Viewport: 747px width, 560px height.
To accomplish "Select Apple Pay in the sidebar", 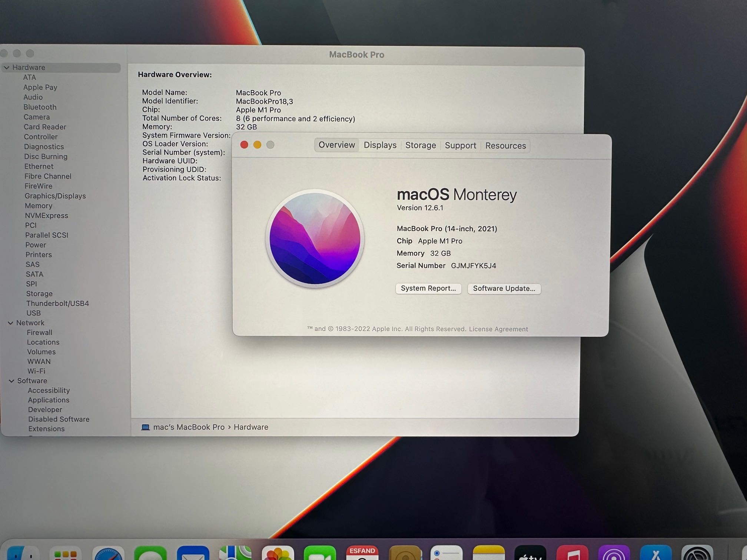I will pyautogui.click(x=40, y=87).
